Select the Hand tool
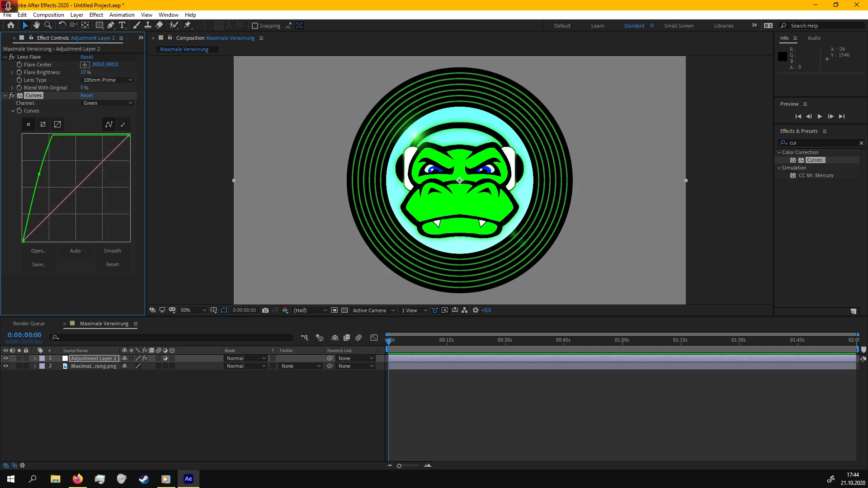Screen dimensions: 868x488 pyautogui.click(x=37, y=25)
